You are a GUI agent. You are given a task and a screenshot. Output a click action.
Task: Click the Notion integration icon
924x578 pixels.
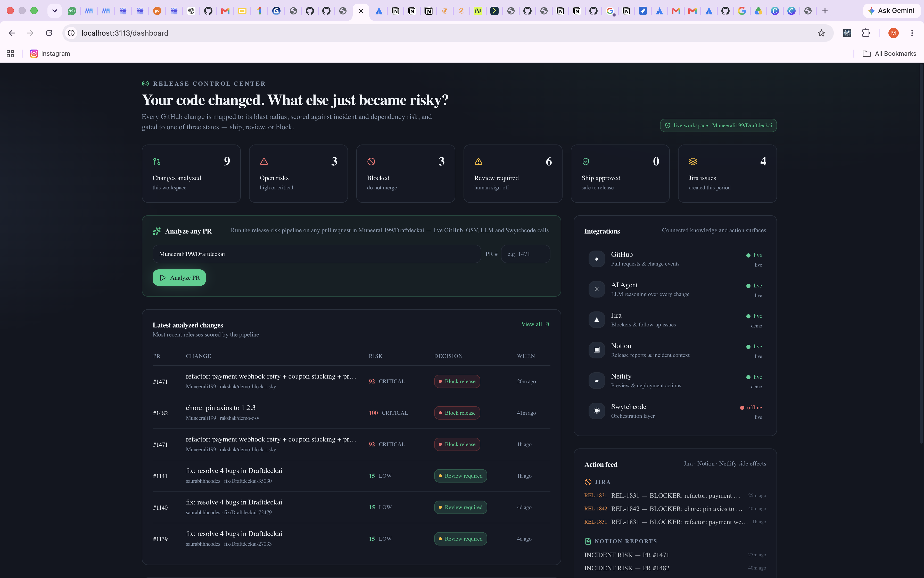coord(597,350)
